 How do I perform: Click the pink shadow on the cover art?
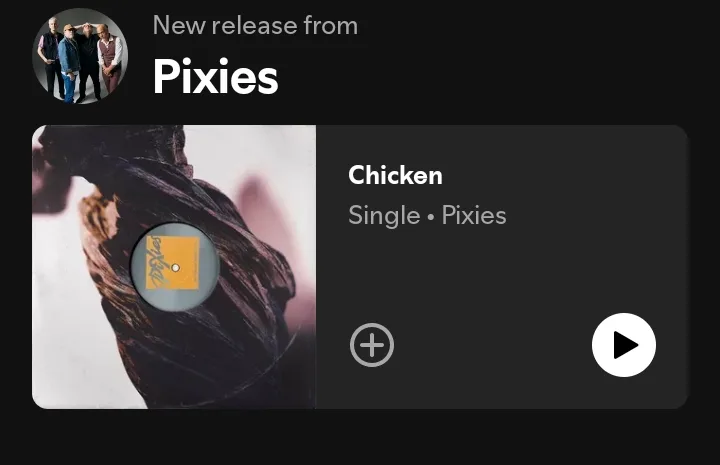pyautogui.click(x=257, y=202)
